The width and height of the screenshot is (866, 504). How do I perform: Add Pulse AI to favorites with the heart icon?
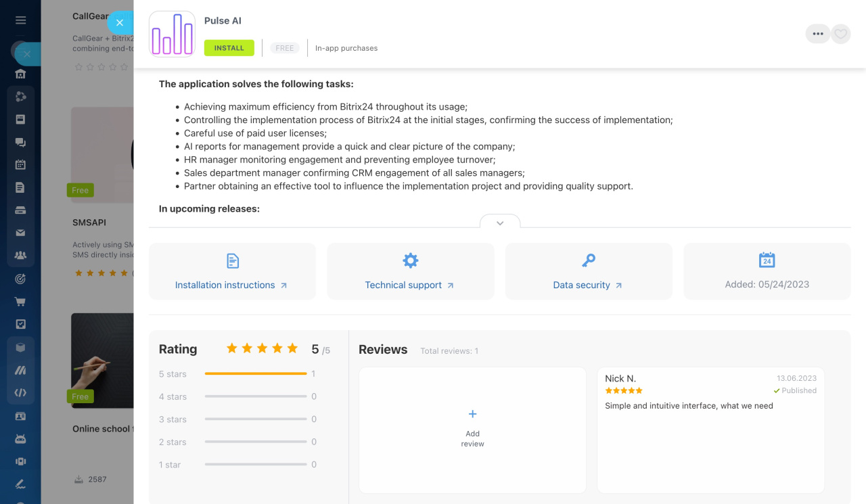tap(840, 34)
